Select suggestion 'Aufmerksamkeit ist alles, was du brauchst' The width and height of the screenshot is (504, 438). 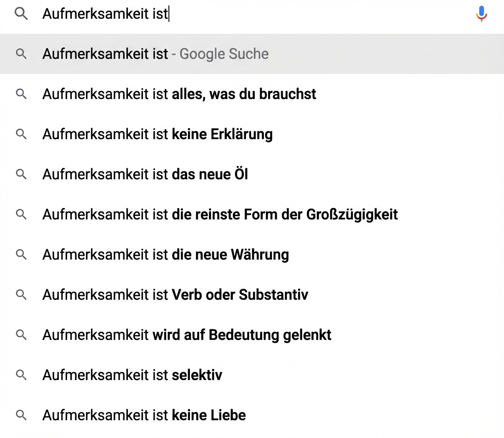(179, 94)
